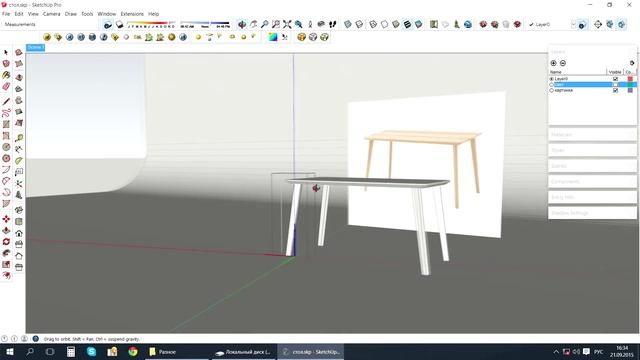Open the Camera menu
The width and height of the screenshot is (640, 360).
click(x=51, y=14)
